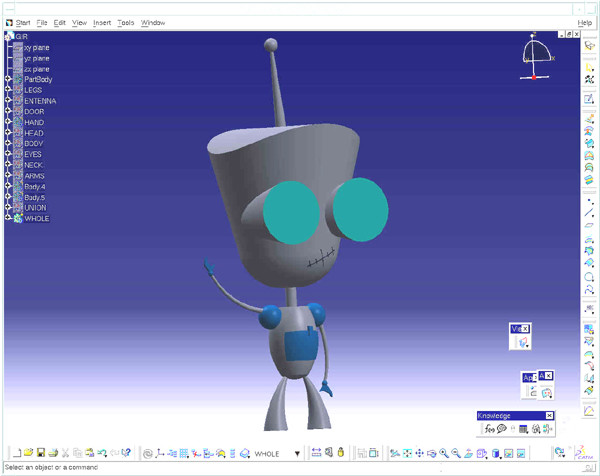Select the Pan view icon
The width and height of the screenshot is (600, 476).
coord(419,453)
